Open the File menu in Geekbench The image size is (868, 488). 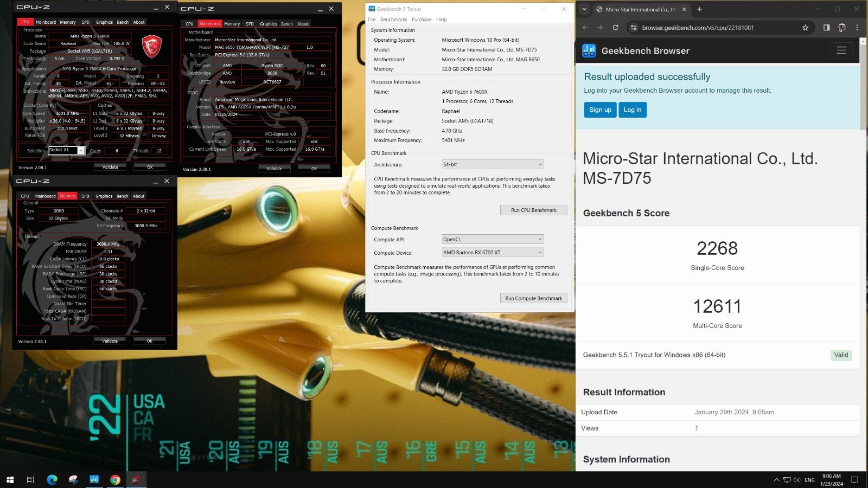pyautogui.click(x=372, y=20)
